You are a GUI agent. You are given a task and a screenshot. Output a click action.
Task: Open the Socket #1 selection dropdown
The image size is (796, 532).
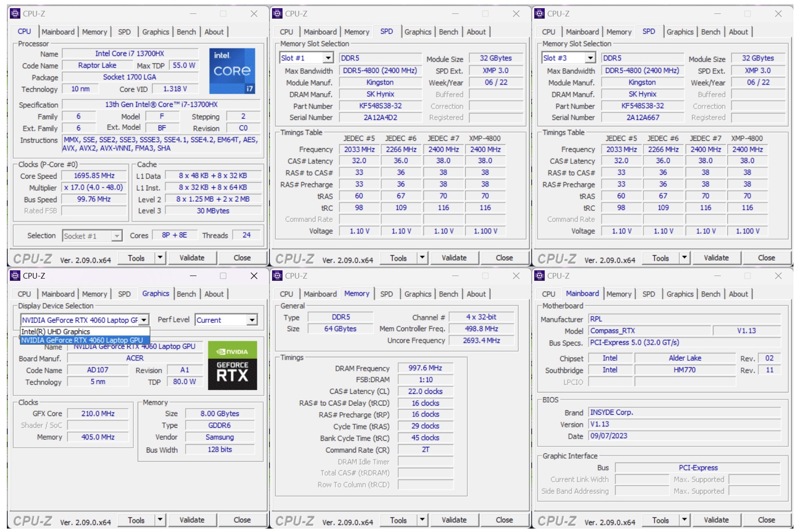coord(117,236)
